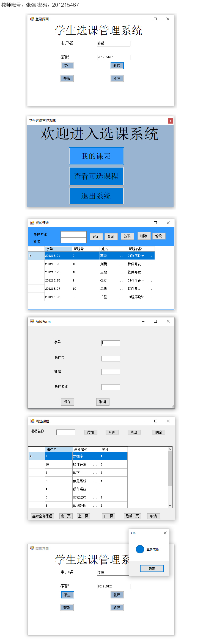Click 登录 in the top login window
This screenshot has width=203, height=644.
pos(67,78)
